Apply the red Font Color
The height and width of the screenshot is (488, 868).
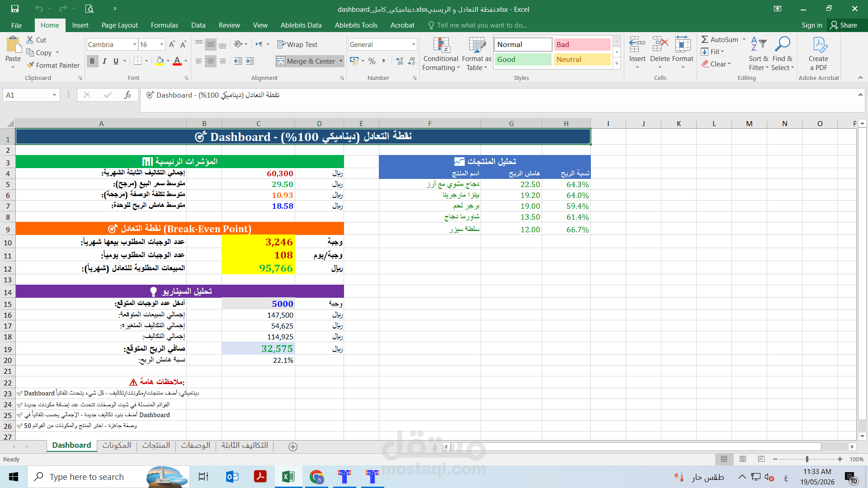[x=177, y=61]
